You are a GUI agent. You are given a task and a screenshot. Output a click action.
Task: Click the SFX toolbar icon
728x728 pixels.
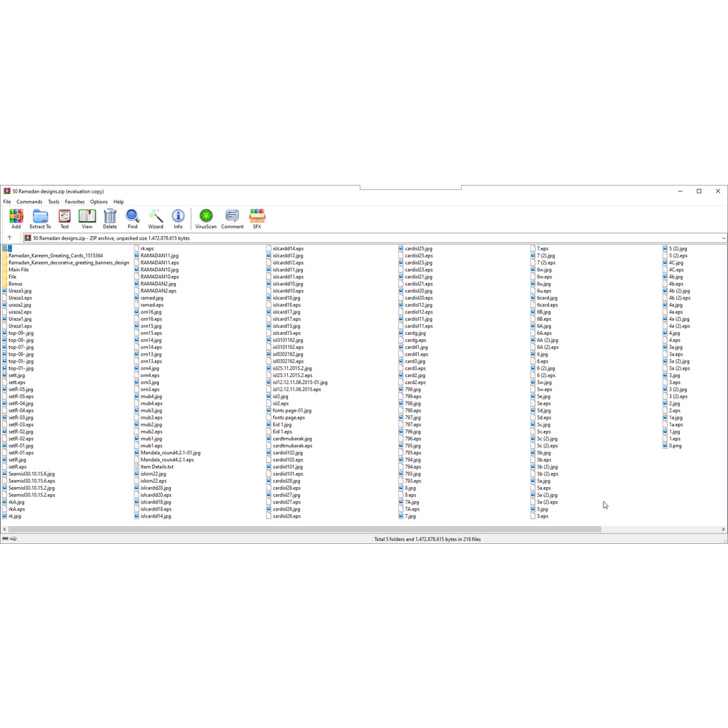[257, 218]
